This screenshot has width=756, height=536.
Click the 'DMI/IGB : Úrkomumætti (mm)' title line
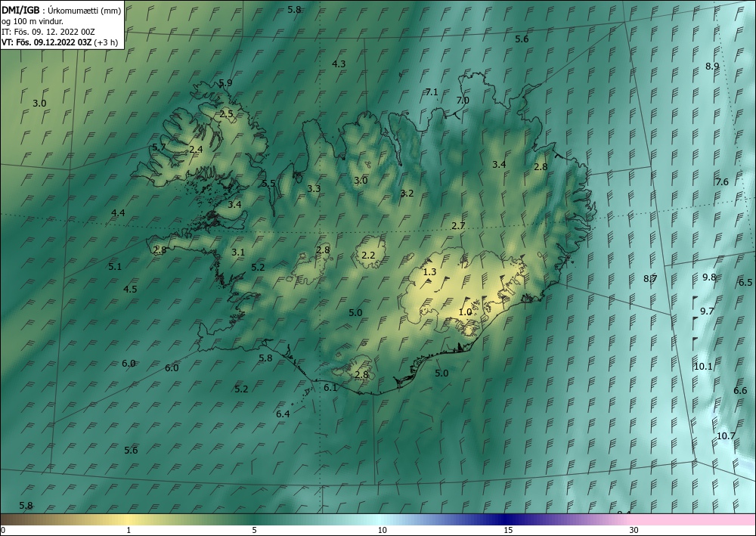(61, 10)
